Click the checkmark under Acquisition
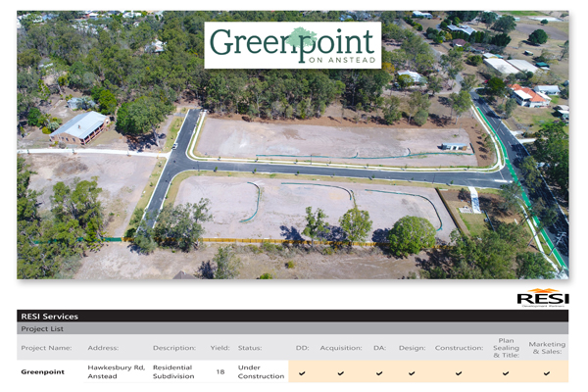 (341, 373)
